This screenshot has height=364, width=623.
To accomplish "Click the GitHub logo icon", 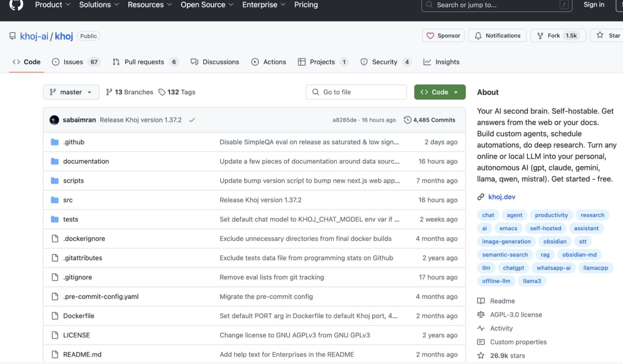I will click(x=16, y=5).
